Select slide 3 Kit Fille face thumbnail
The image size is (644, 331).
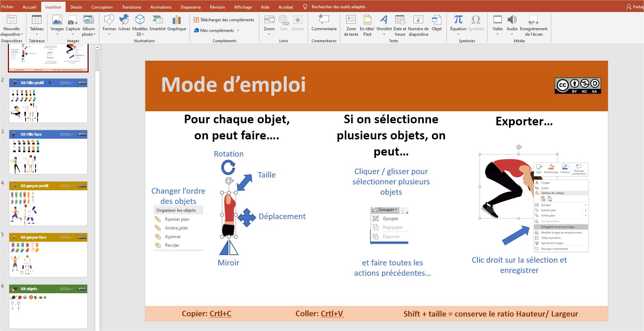(x=48, y=152)
